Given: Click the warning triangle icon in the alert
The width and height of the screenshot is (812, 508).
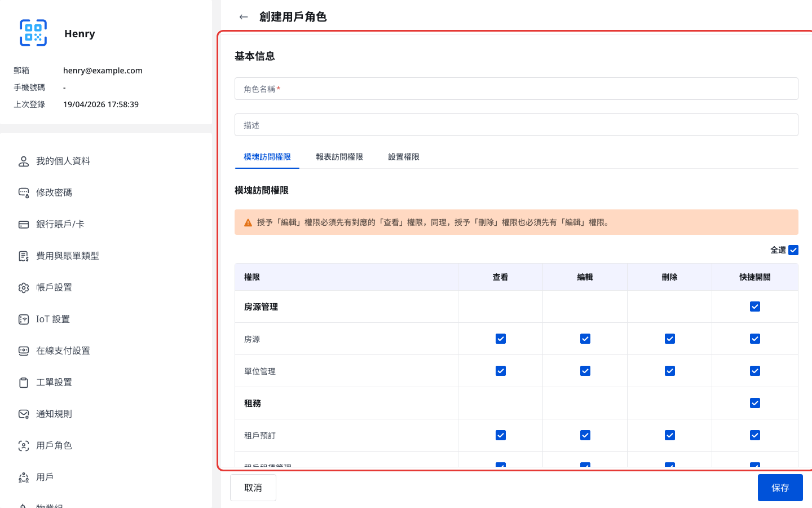Looking at the screenshot, I should point(248,223).
